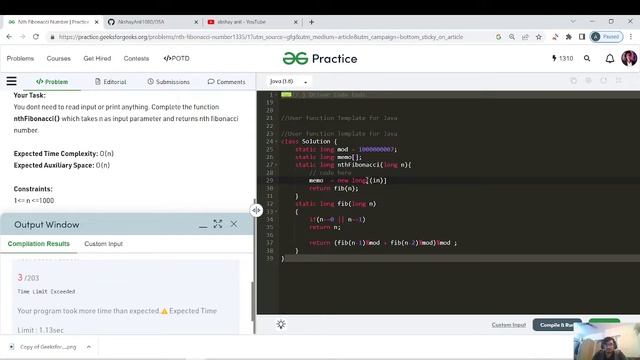
Task: Open the hamburger sidebar menu
Action: click(11, 81)
